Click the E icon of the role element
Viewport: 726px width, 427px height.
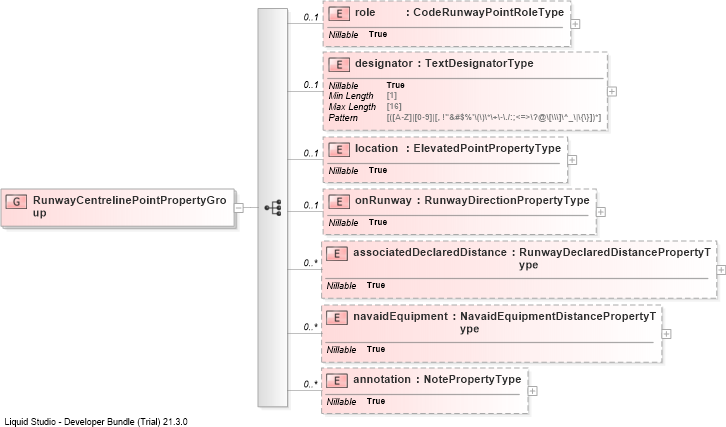(338, 13)
